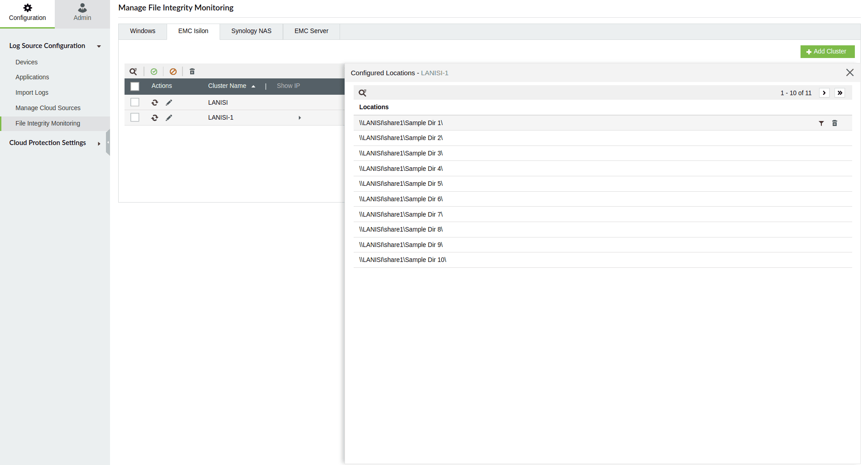Refresh the LANISI-1 cluster row
868x465 pixels.
click(x=155, y=118)
